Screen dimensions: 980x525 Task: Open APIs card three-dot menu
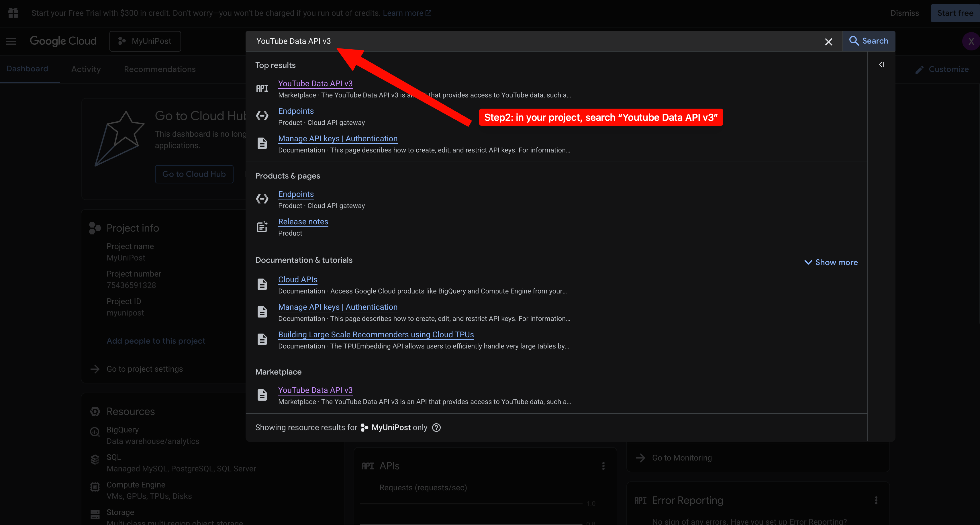(x=603, y=466)
